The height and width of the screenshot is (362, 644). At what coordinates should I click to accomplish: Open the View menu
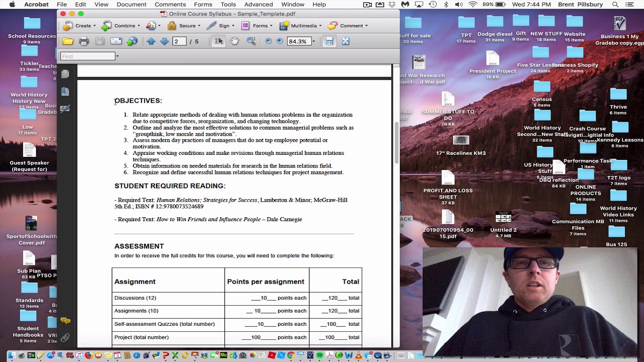(101, 5)
